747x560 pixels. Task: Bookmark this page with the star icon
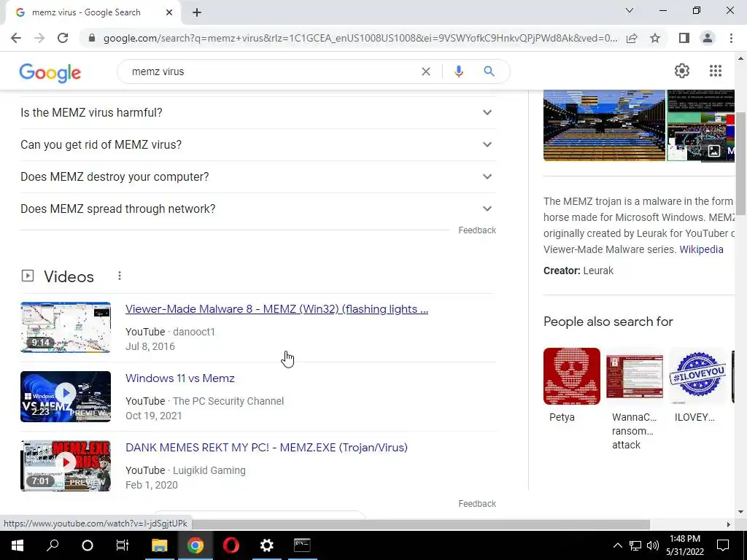click(x=655, y=38)
